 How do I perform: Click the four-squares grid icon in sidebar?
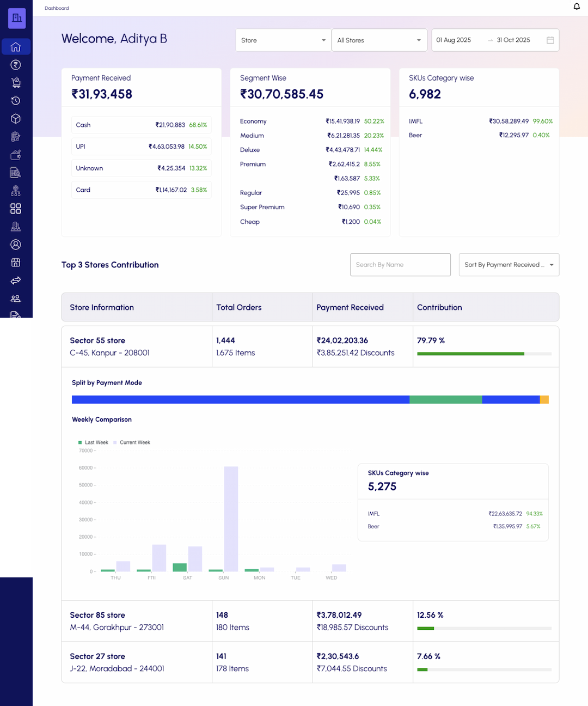point(16,209)
